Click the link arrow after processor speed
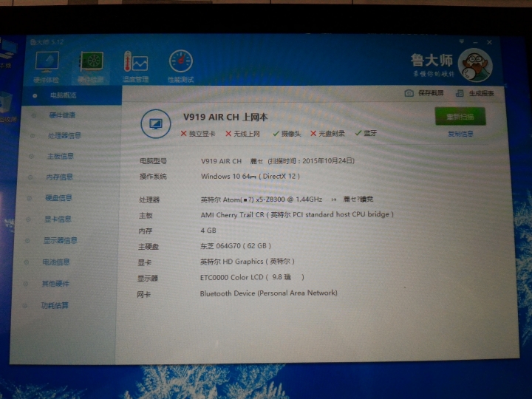The height and width of the screenshot is (399, 532). tap(334, 199)
